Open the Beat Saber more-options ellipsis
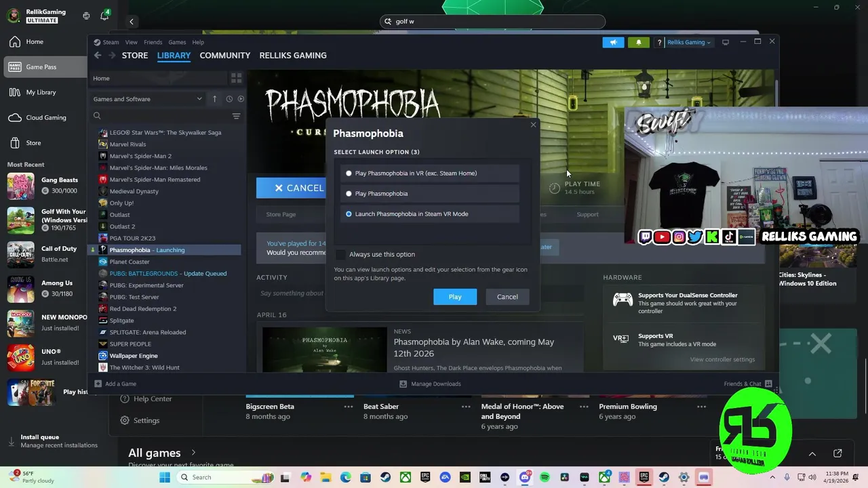868x488 pixels. (x=466, y=407)
